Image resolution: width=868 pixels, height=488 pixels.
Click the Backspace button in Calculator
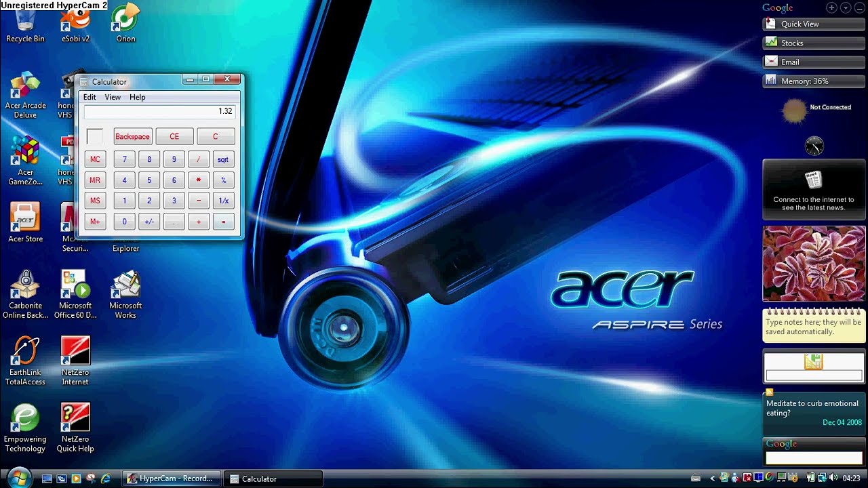(133, 137)
